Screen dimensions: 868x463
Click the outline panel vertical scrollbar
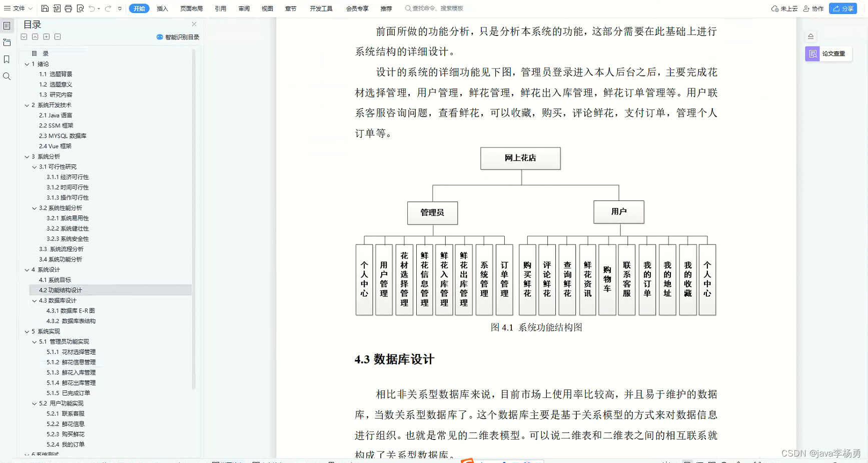(194, 220)
